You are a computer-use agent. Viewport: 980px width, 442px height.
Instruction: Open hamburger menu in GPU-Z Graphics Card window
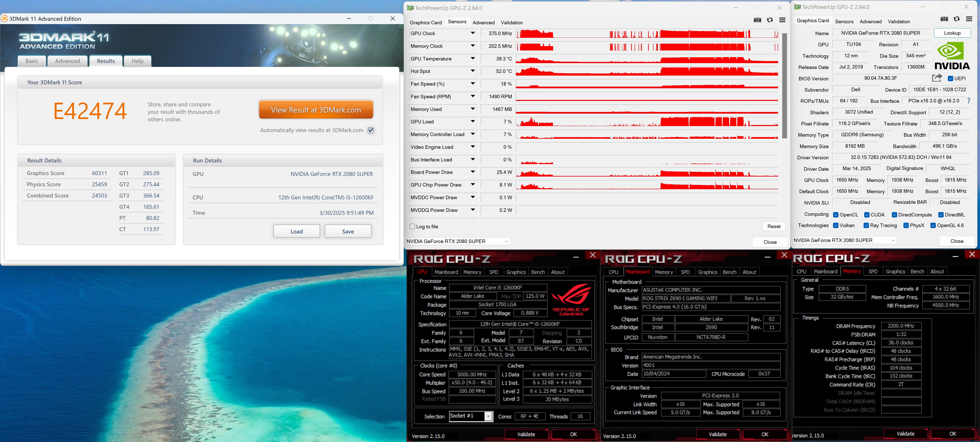pyautogui.click(x=969, y=19)
